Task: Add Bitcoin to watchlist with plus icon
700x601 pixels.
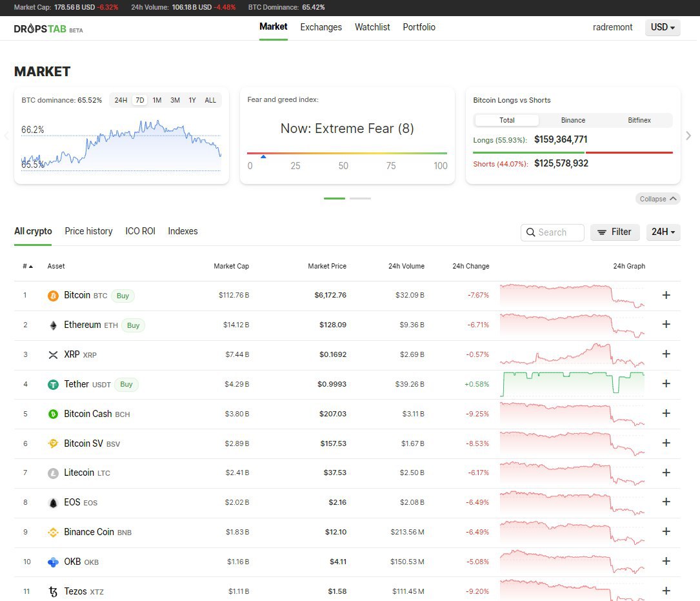Action: pyautogui.click(x=666, y=295)
